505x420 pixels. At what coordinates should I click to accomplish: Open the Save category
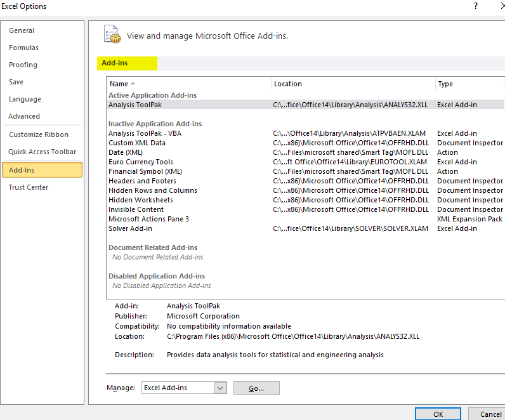click(16, 82)
